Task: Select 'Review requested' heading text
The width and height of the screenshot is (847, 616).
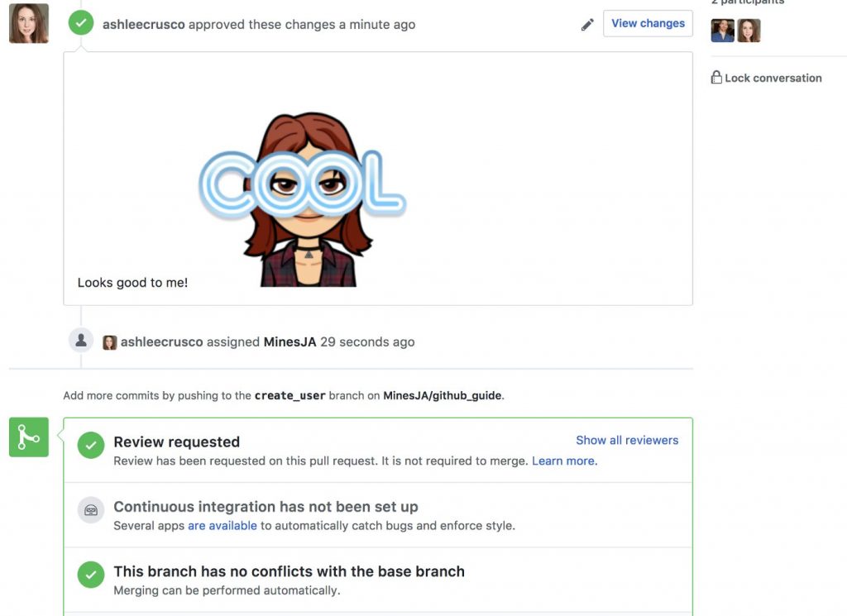Action: (x=177, y=442)
